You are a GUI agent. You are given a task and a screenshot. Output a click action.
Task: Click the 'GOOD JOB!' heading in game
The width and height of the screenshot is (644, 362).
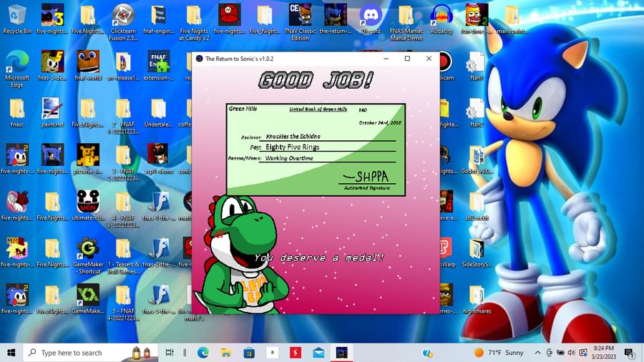[316, 80]
